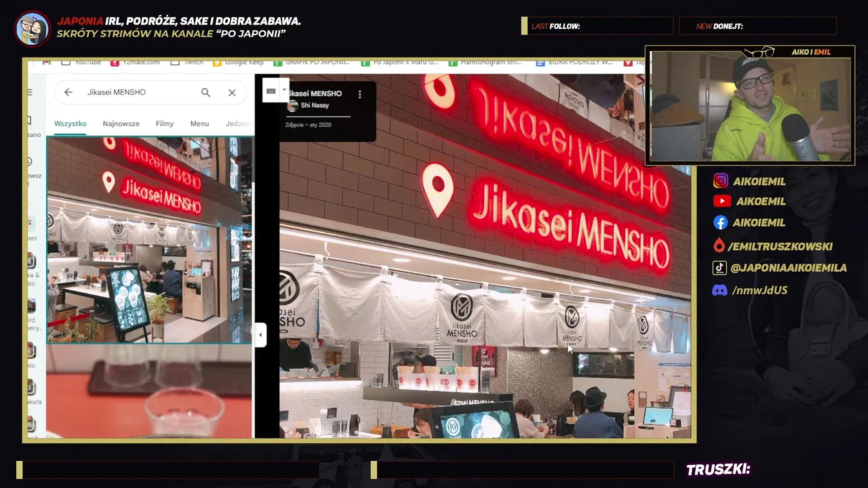Select the Wszystko photo tab
Screen dimensions: 868x488
click(x=70, y=123)
